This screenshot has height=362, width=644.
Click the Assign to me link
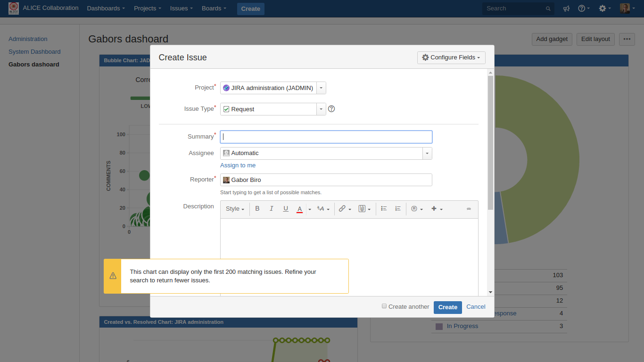(238, 165)
